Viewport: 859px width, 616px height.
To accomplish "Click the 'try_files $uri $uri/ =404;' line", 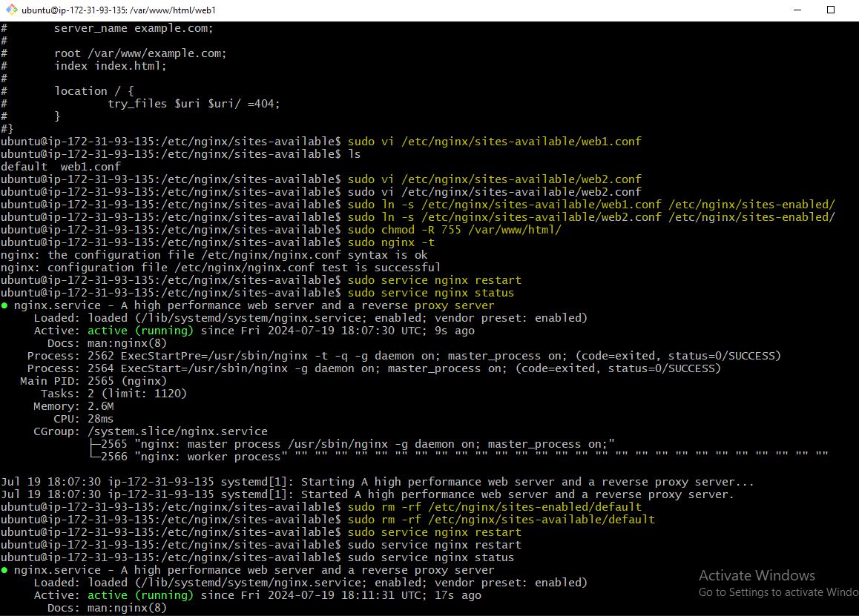I will [x=194, y=104].
